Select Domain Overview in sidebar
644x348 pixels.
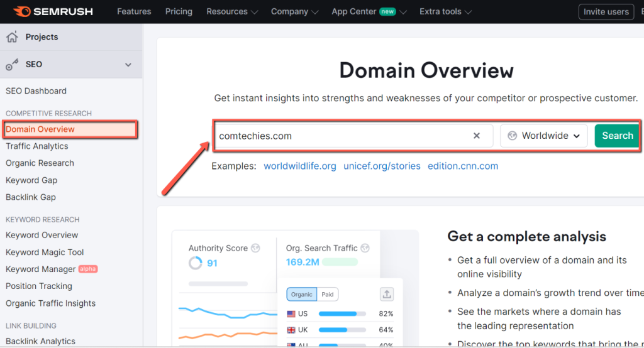[x=70, y=129]
